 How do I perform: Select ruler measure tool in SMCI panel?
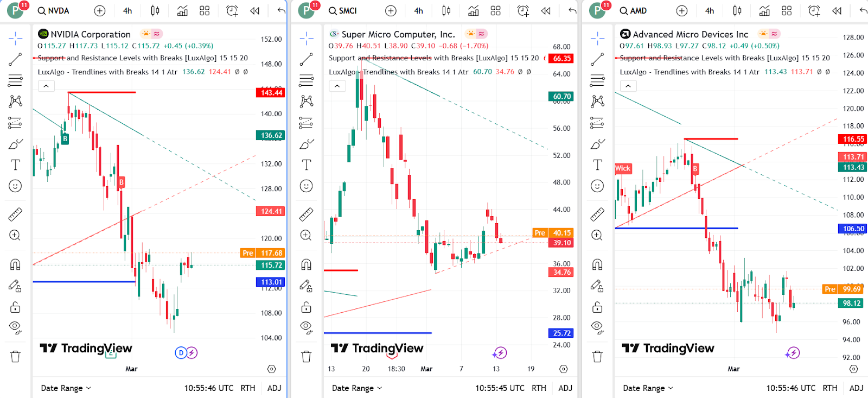[x=306, y=214]
